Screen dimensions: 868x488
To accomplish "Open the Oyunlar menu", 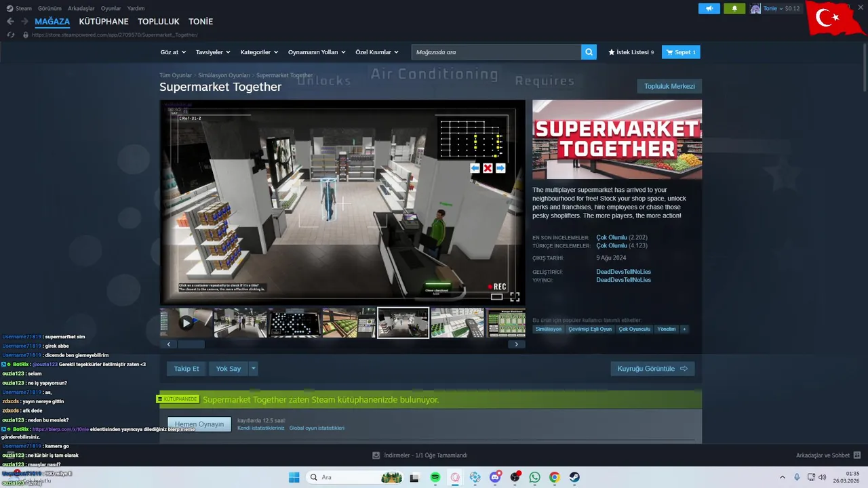I will click(x=111, y=8).
